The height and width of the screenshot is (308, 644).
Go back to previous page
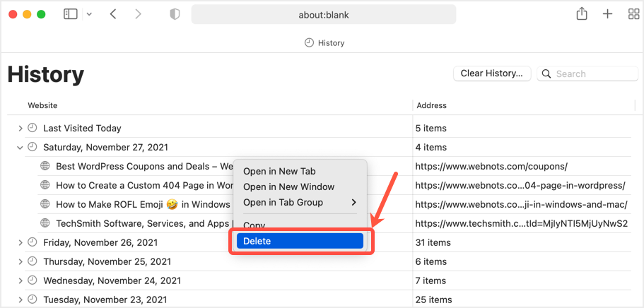[x=113, y=14]
